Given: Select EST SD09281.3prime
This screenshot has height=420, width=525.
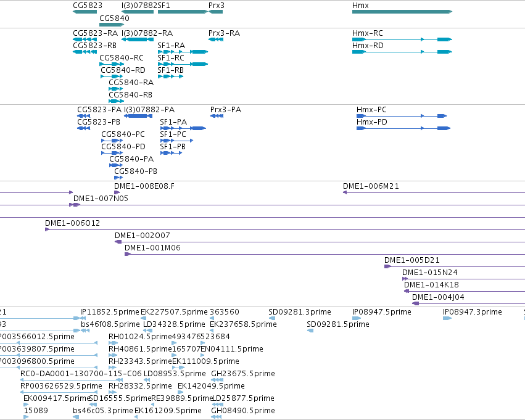Looking at the screenshot, I should point(272,319).
